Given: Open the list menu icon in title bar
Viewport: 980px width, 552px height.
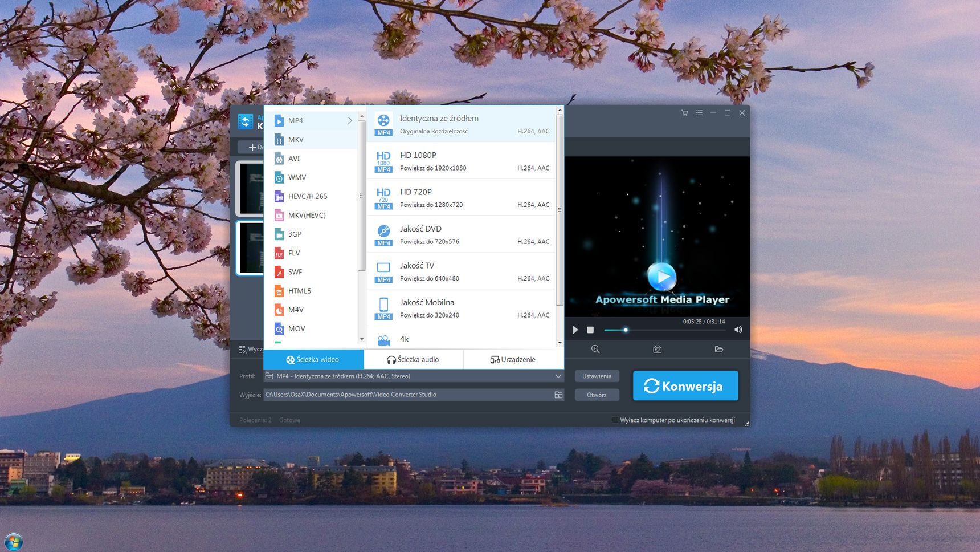Looking at the screenshot, I should (699, 113).
